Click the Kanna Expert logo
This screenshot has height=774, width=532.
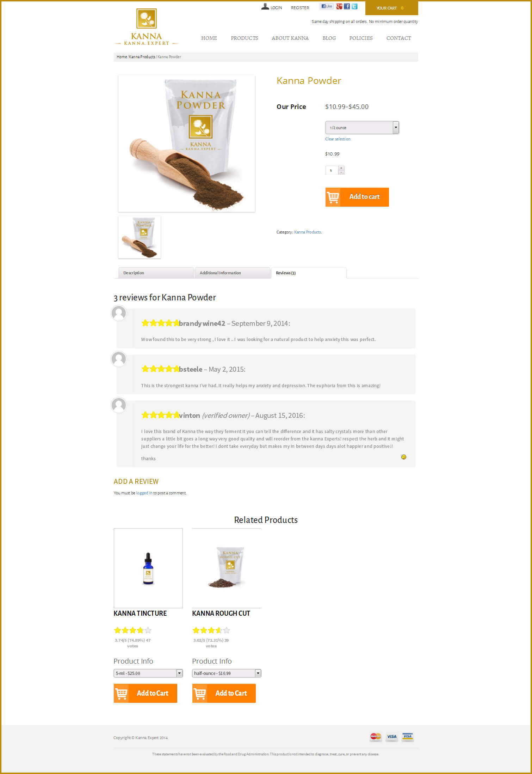click(147, 27)
